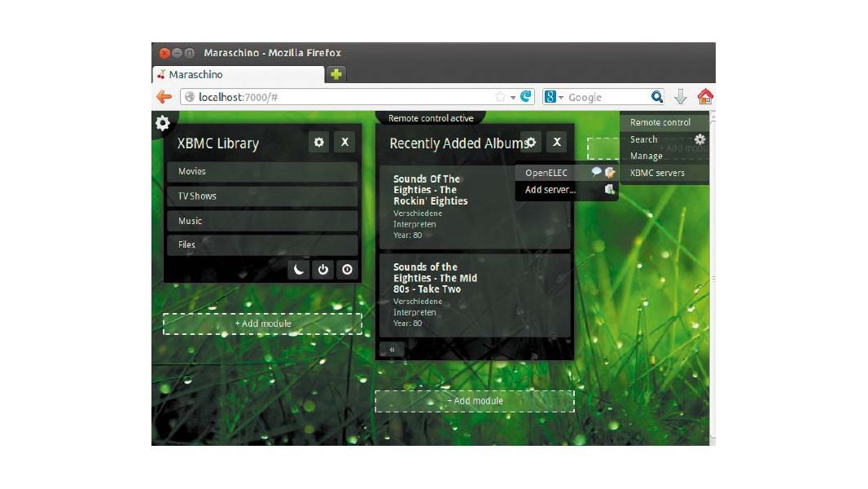Open a new tab with the green plus
Viewport: 868px width, 489px height.
point(336,74)
